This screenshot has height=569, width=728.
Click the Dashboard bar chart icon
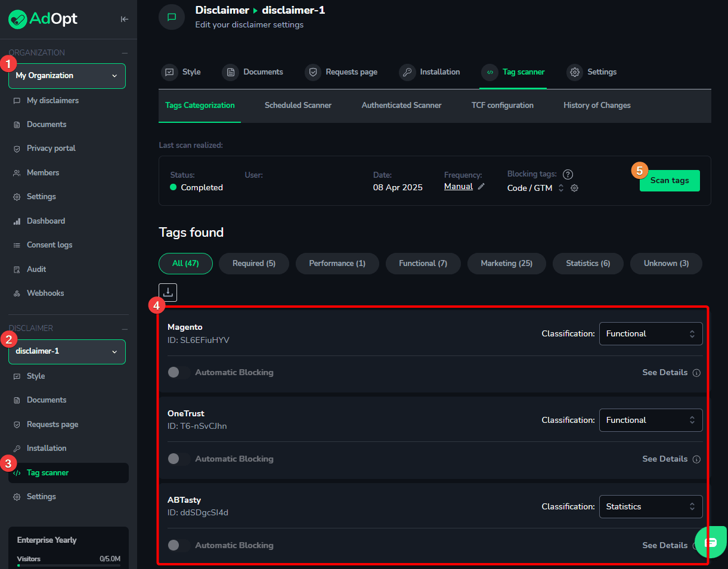click(17, 221)
